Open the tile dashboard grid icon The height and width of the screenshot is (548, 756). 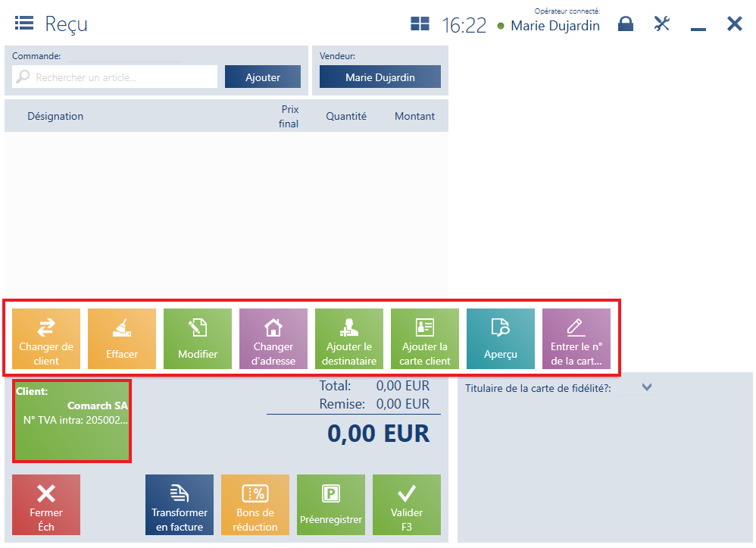pyautogui.click(x=420, y=23)
